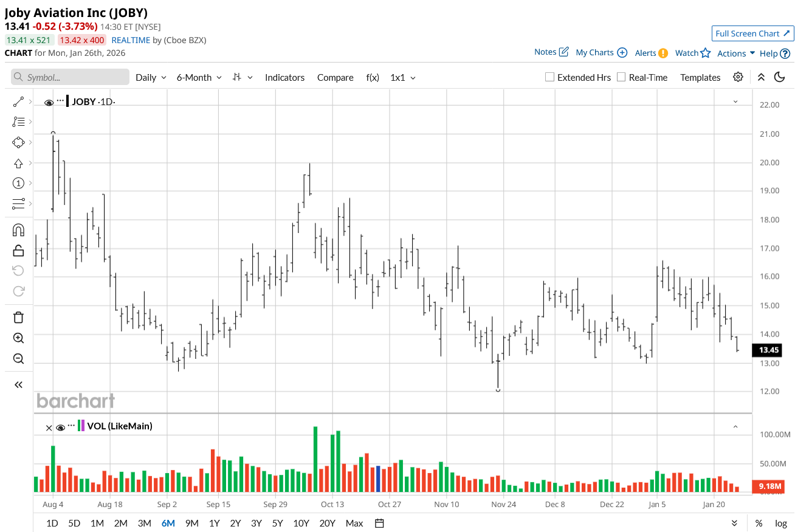Select the 9M range button
The width and height of the screenshot is (795, 532).
click(191, 523)
